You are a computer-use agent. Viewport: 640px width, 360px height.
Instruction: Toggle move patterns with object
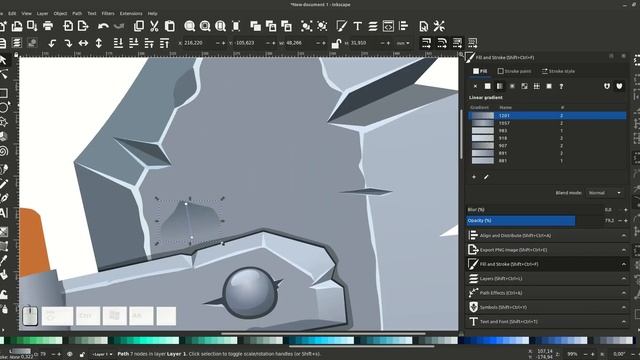click(473, 43)
